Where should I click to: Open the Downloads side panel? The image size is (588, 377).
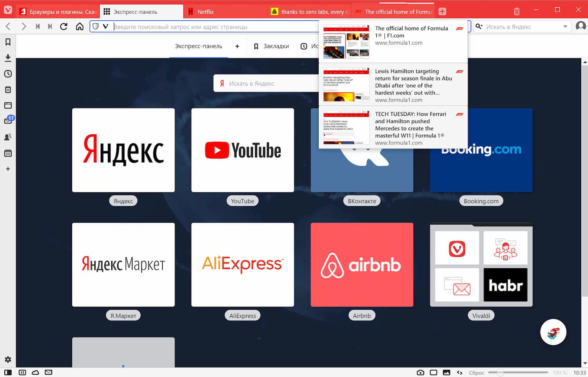click(8, 58)
